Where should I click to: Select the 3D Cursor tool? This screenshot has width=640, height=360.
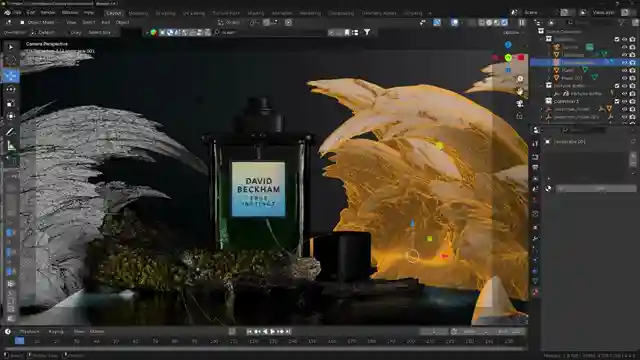[x=11, y=61]
